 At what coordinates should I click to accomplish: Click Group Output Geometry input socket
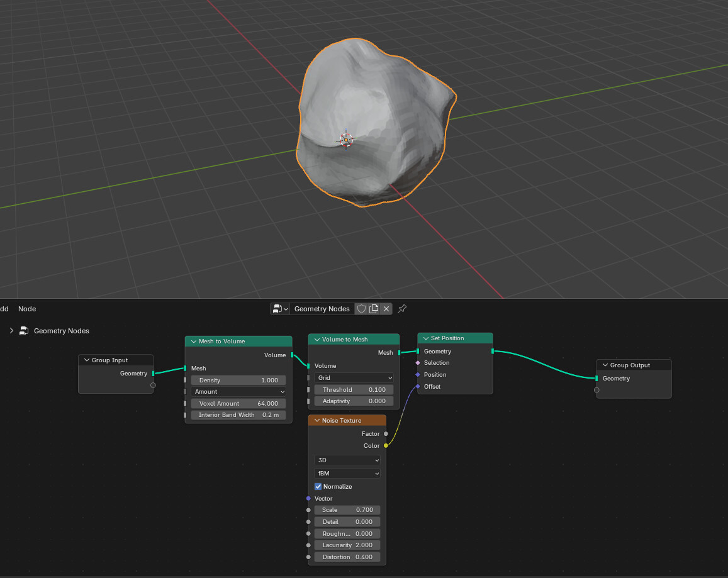tap(596, 379)
